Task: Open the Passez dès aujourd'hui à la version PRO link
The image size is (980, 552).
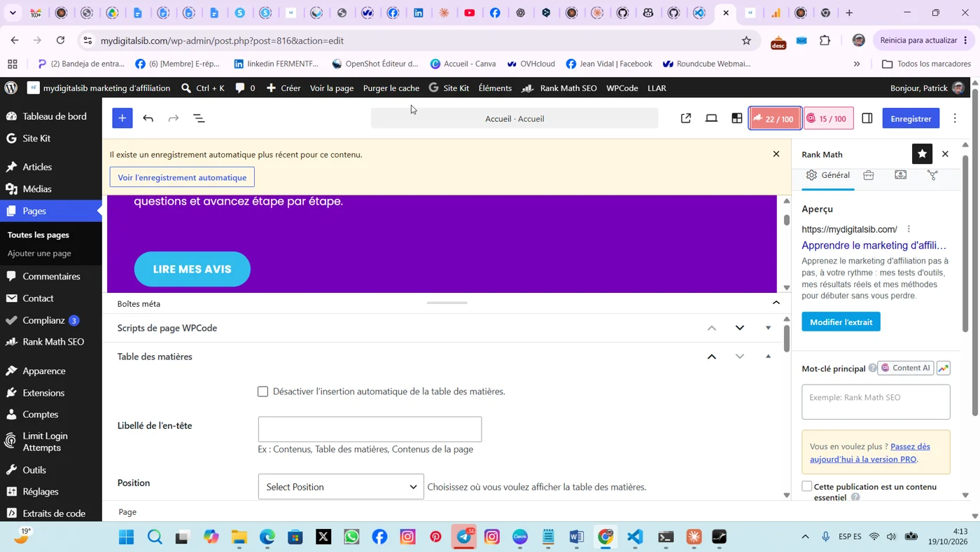Action: (870, 453)
